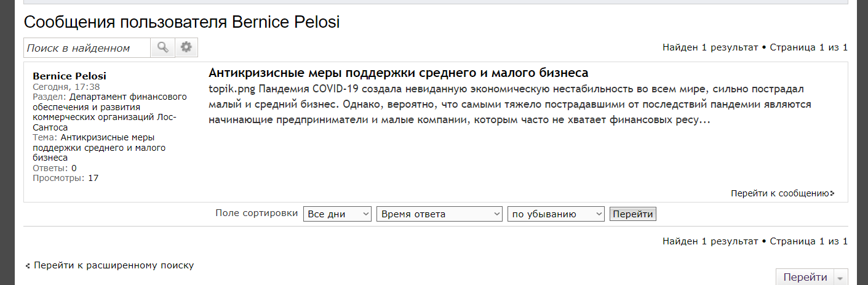Focus the "Поиск в найденном" search field
Viewport: 868px width, 285px height.
point(87,48)
